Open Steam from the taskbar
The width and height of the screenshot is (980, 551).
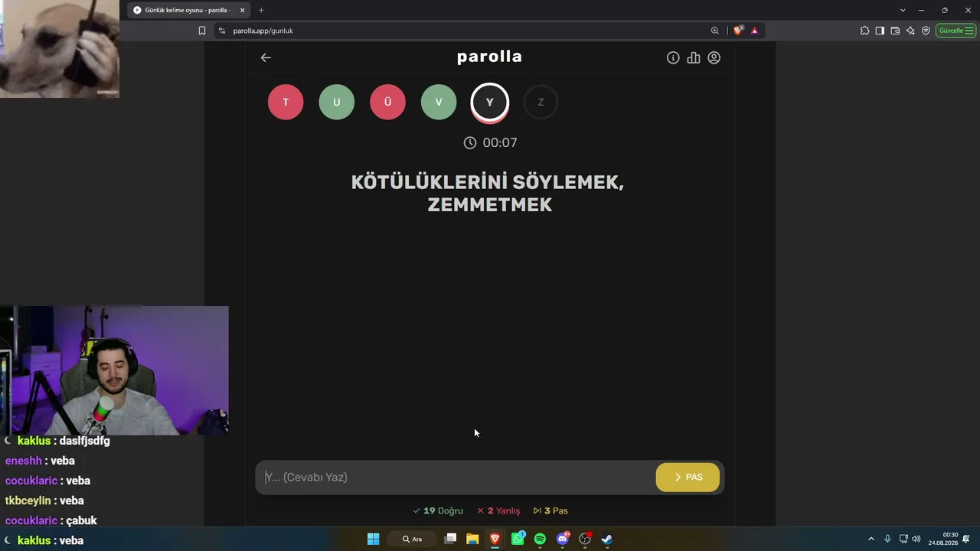pyautogui.click(x=607, y=539)
